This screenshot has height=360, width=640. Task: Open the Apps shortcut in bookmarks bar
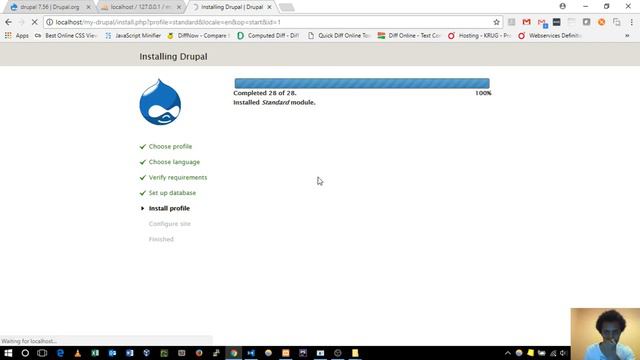tap(17, 36)
